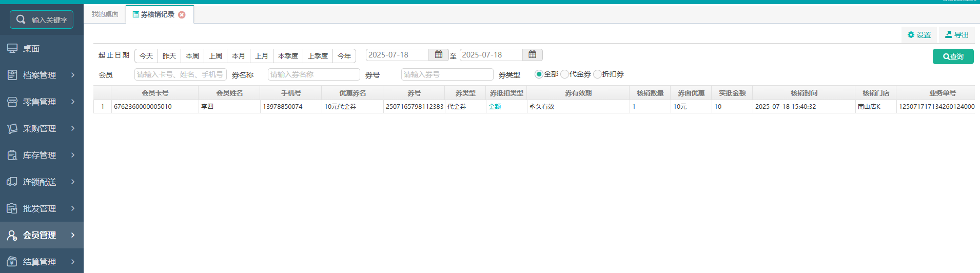Screen dimensions: 980x273
Task: Click the 会员姓名 column header
Action: tap(229, 93)
